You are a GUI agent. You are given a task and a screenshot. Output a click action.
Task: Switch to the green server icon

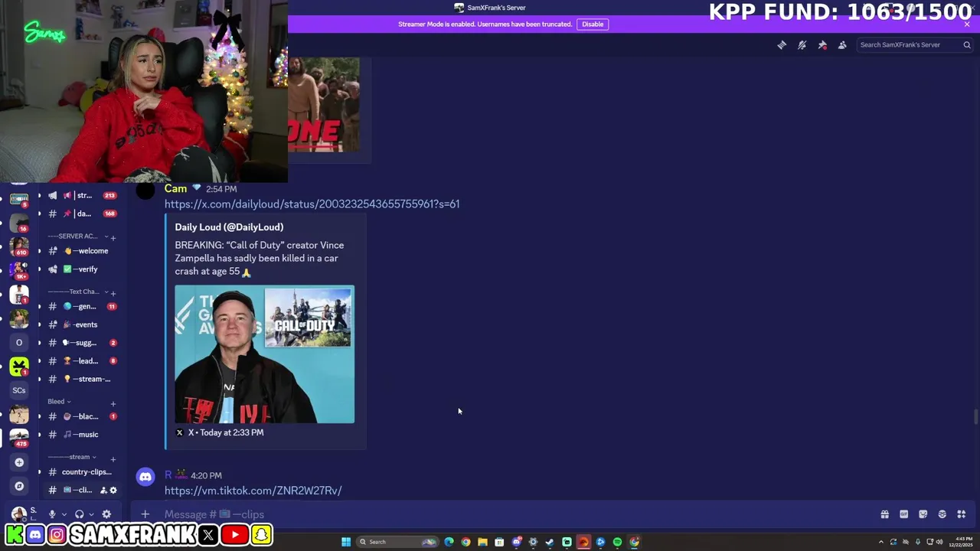[19, 366]
